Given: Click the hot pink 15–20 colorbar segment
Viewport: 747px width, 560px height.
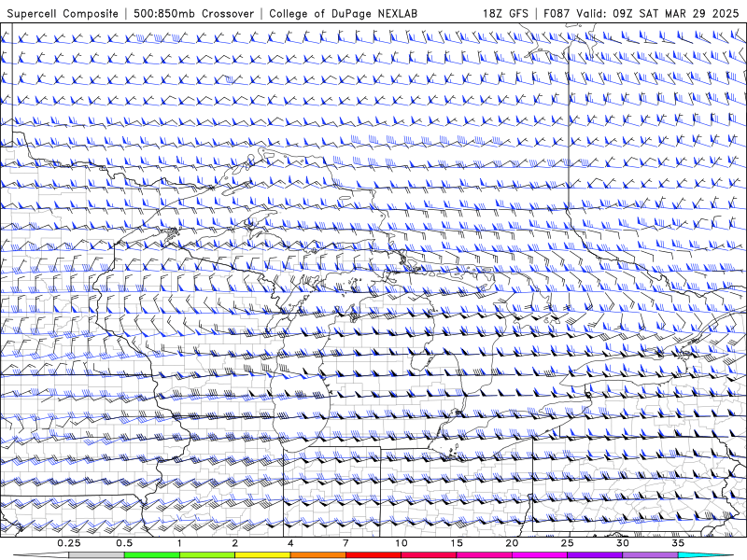Looking at the screenshot, I should pyautogui.click(x=484, y=555).
